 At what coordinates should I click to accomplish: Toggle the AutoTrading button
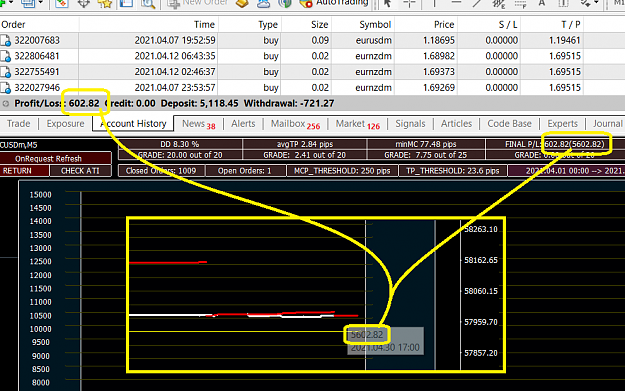click(334, 3)
